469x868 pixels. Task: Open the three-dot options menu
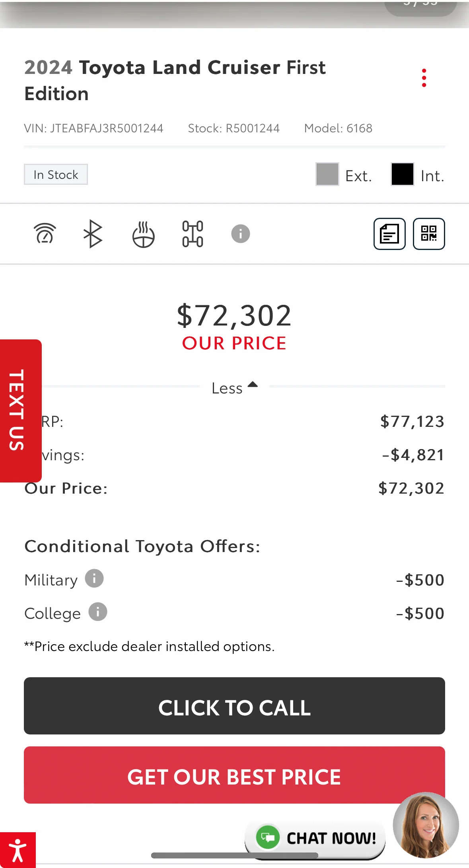coord(424,78)
